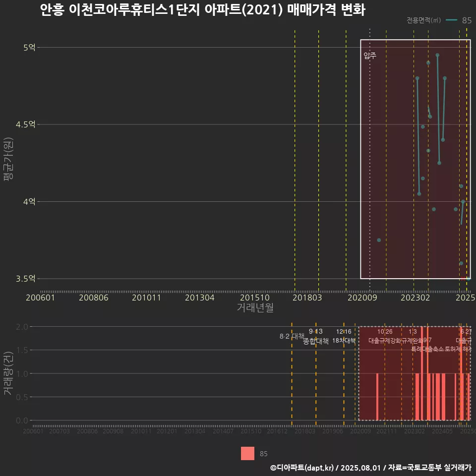The image size is (476, 476).
Task: Click the isolated data point near 3.75억
Action: 379,240
